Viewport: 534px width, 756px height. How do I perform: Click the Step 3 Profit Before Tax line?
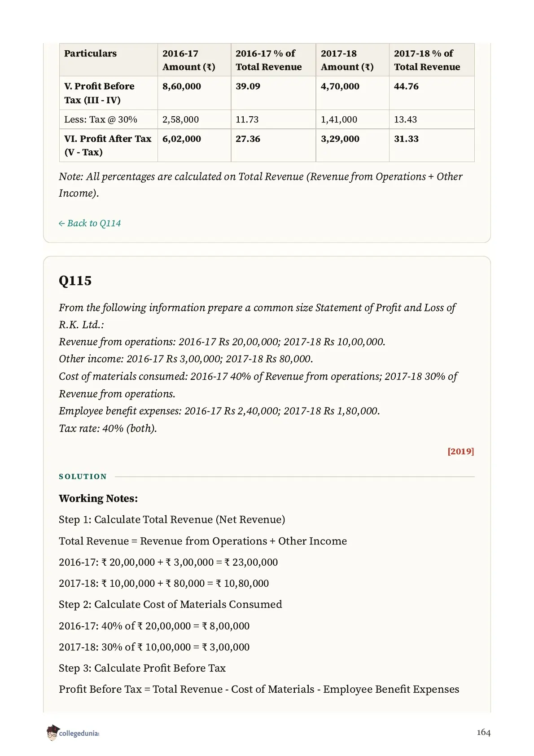coord(142,668)
